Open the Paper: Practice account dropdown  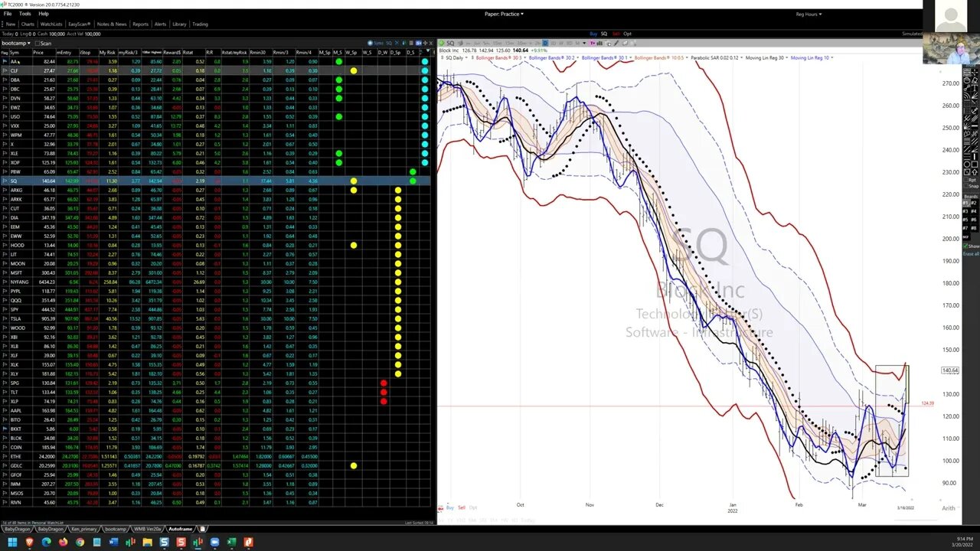(504, 14)
